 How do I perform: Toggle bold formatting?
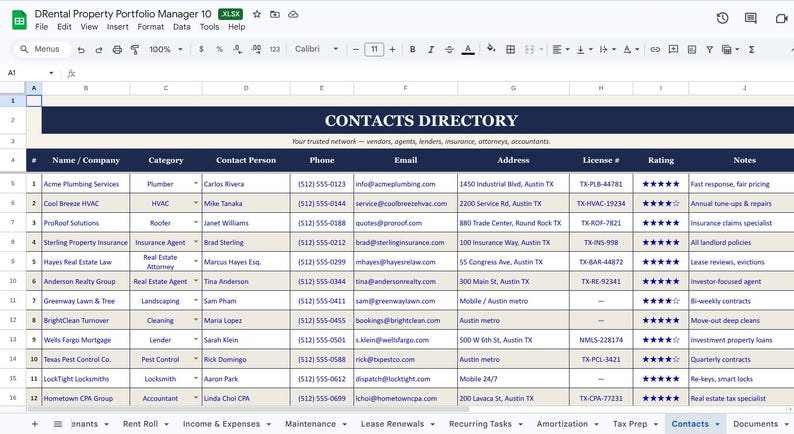point(413,50)
